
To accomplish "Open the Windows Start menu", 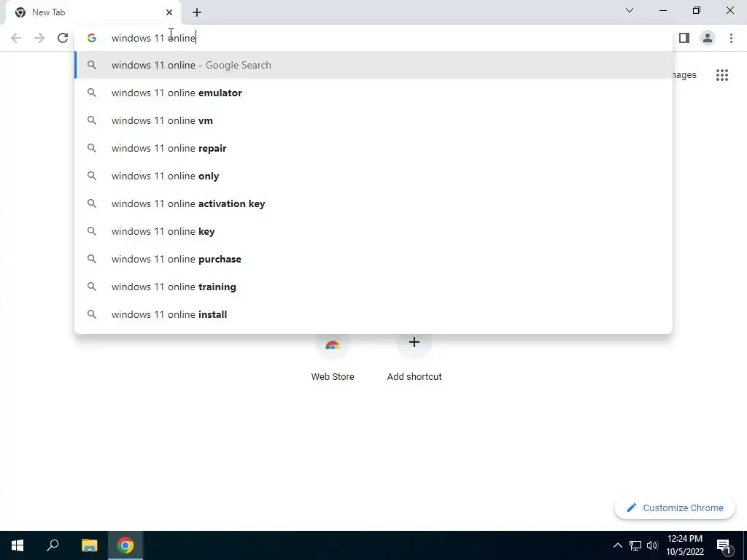I will (x=18, y=545).
